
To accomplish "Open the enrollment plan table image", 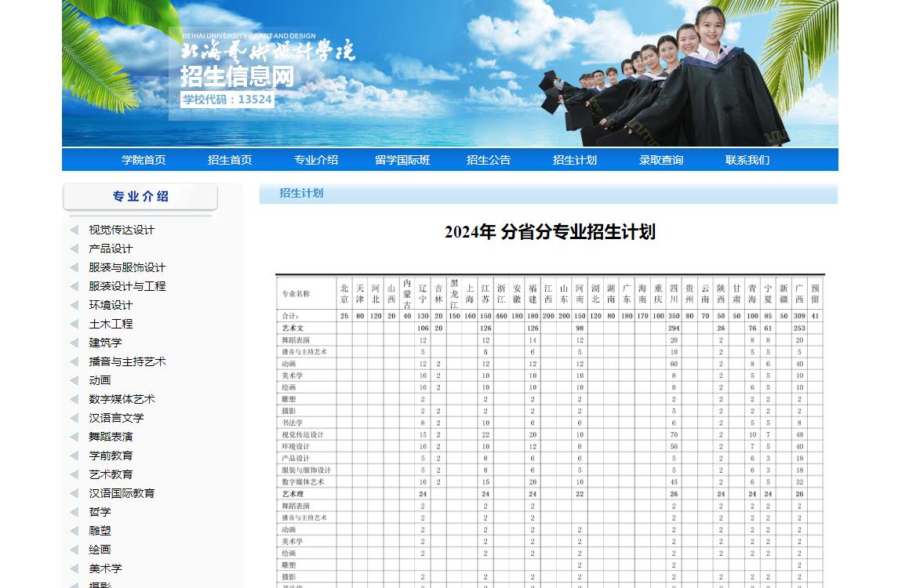I will (x=550, y=431).
